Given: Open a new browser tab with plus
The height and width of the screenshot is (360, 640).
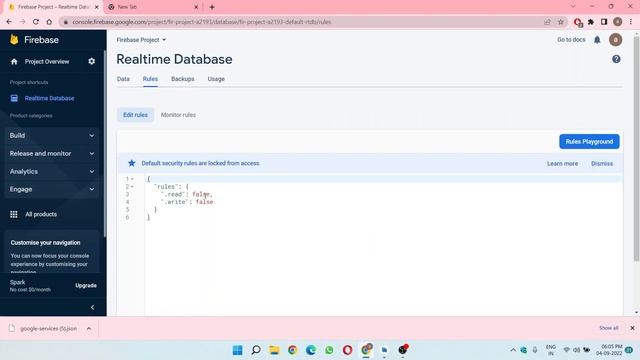Looking at the screenshot, I should 212,7.
